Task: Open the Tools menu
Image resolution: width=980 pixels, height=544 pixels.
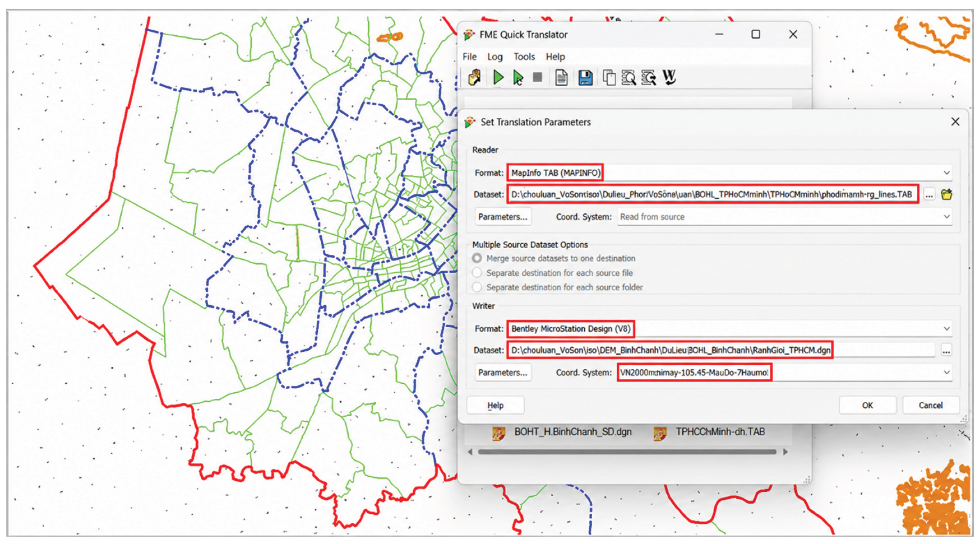Action: 524,57
